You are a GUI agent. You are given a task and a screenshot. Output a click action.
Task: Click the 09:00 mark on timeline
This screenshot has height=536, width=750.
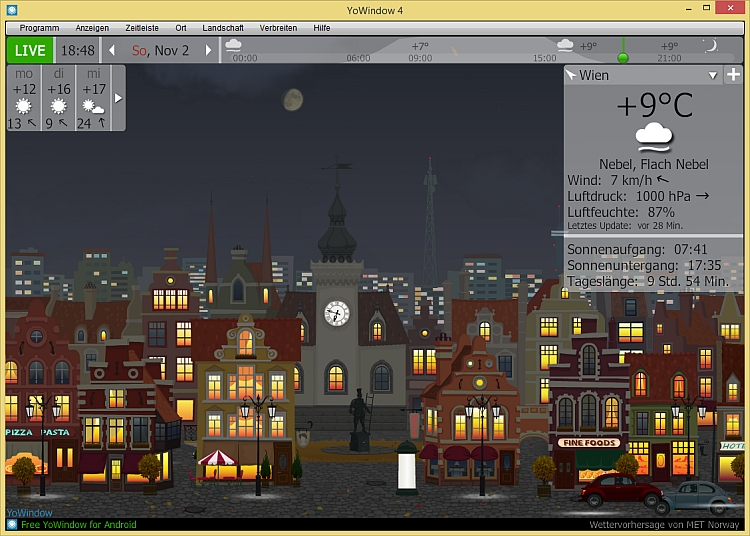[x=420, y=58]
